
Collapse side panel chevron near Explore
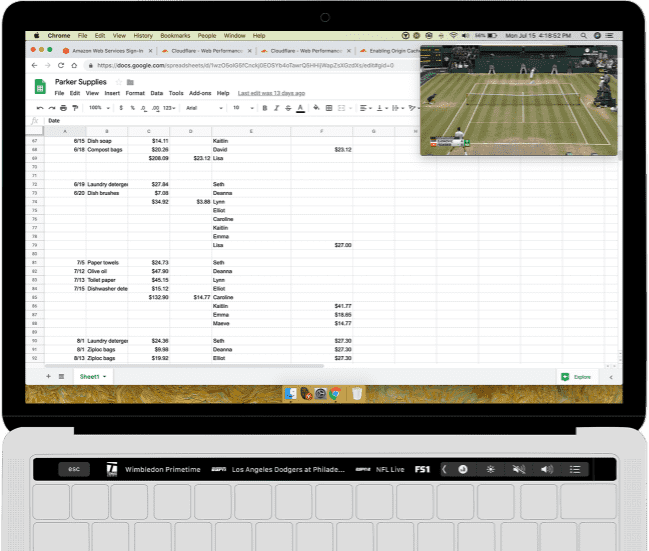point(611,377)
